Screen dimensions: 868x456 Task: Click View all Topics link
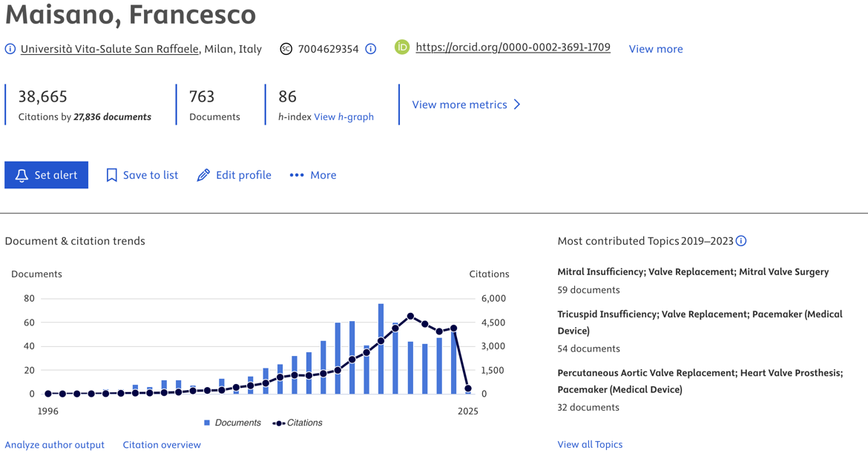point(590,444)
